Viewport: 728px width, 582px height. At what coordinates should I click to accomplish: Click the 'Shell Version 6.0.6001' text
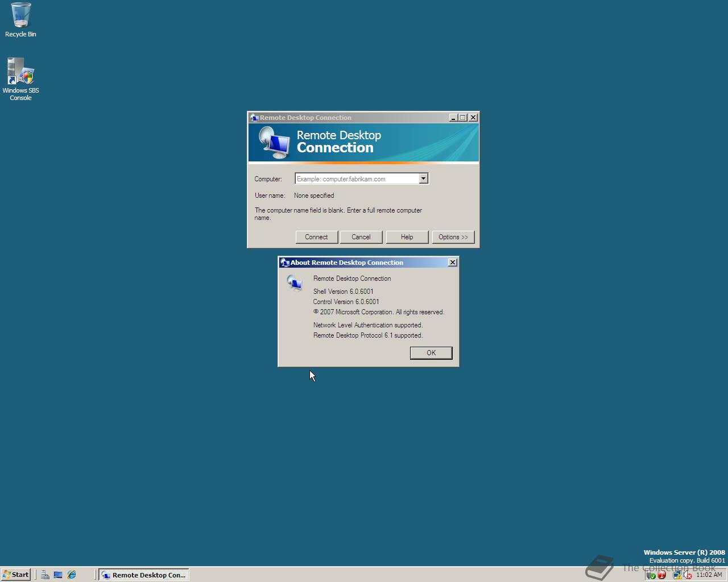tap(344, 292)
